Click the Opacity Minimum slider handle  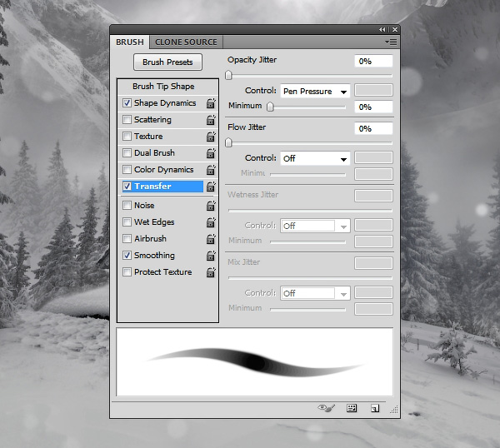(270, 107)
